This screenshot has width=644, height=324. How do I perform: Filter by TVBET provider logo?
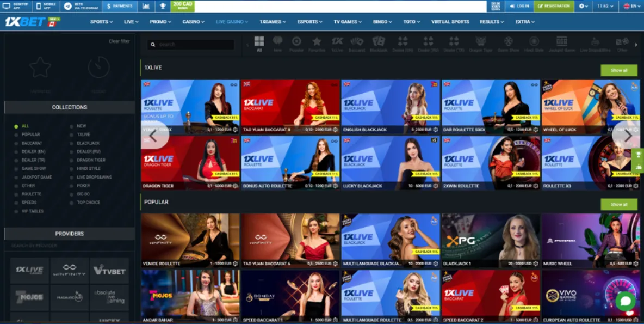click(x=109, y=271)
